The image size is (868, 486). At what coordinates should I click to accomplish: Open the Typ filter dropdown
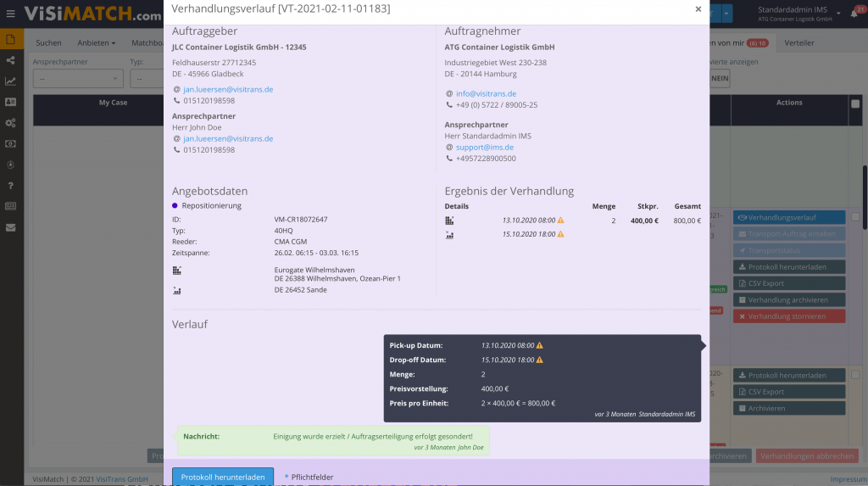[x=147, y=79]
